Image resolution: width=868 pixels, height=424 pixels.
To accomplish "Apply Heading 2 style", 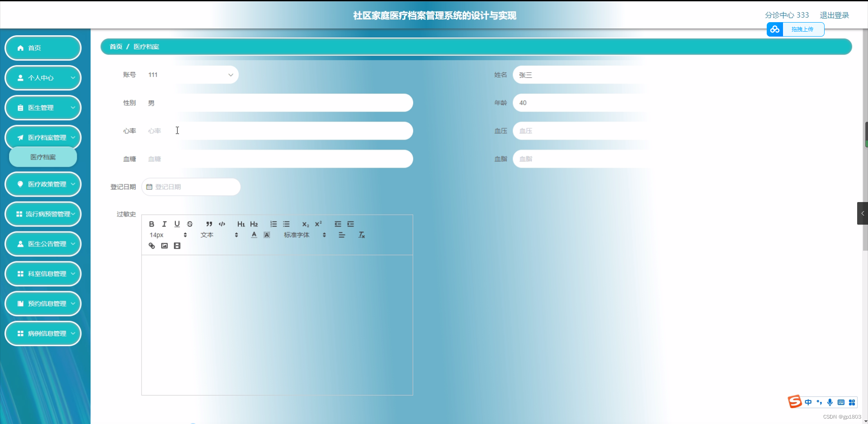I will (254, 224).
